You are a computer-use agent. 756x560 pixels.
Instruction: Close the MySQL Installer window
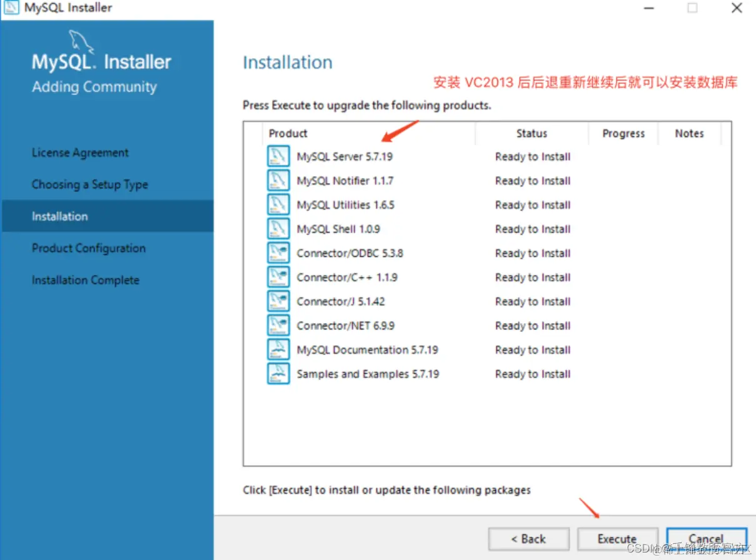[x=737, y=8]
